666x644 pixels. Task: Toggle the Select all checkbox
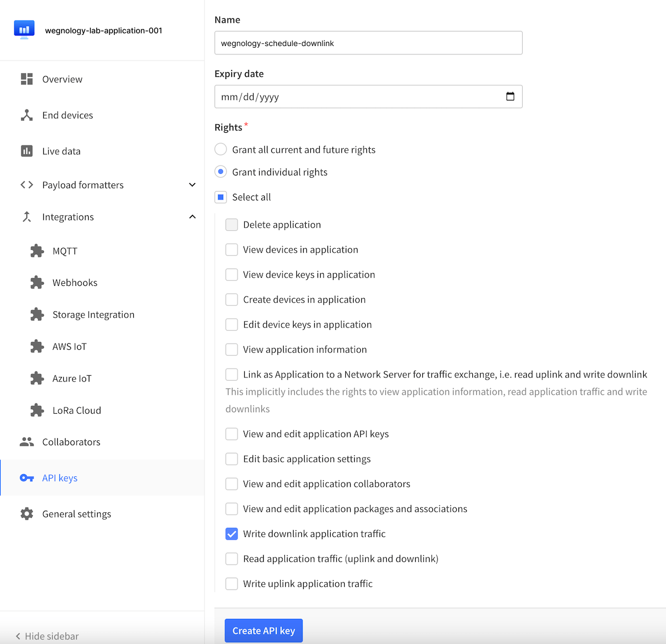tap(221, 197)
